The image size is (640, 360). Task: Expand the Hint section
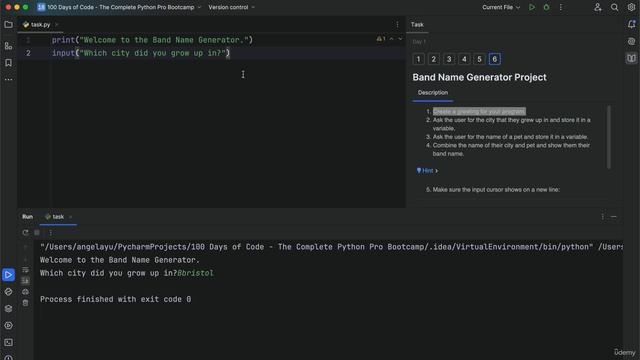(427, 171)
